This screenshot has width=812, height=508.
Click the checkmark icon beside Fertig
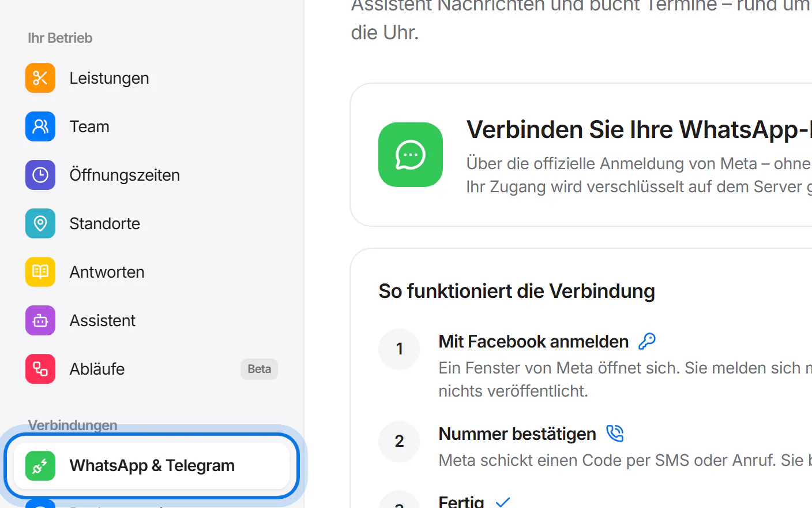(x=503, y=502)
